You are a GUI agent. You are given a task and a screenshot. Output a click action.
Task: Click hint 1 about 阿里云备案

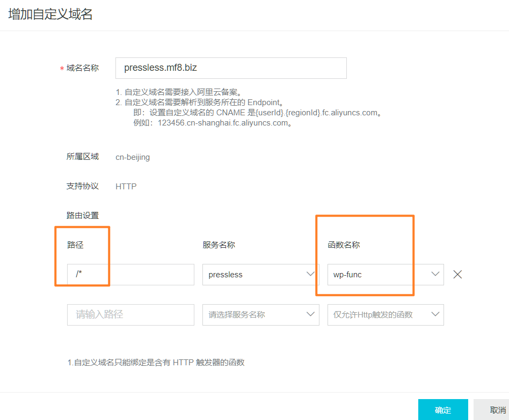coord(179,92)
